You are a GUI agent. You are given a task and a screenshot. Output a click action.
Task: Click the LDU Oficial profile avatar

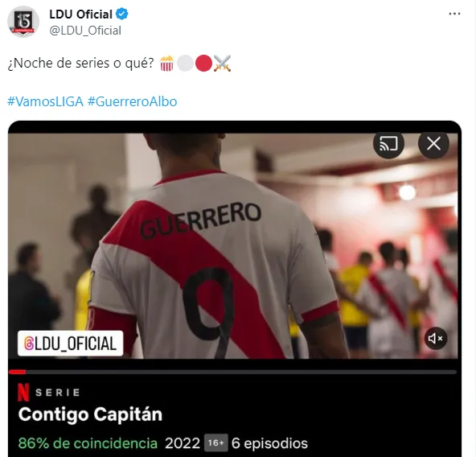pos(23,22)
